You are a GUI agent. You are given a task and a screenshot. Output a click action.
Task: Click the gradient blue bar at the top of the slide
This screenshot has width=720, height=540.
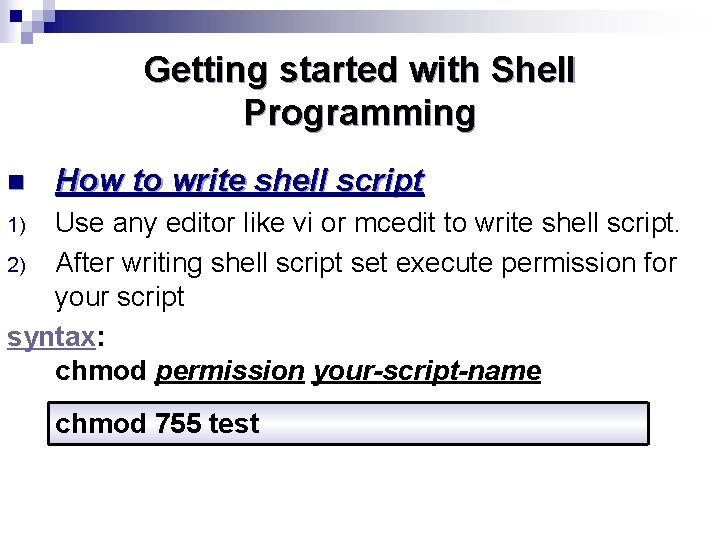[x=400, y=20]
